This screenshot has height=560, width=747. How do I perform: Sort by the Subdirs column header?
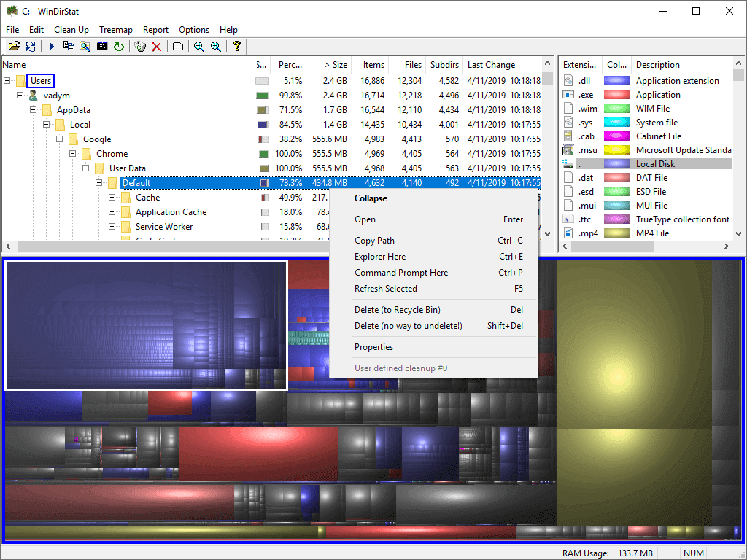pos(444,65)
